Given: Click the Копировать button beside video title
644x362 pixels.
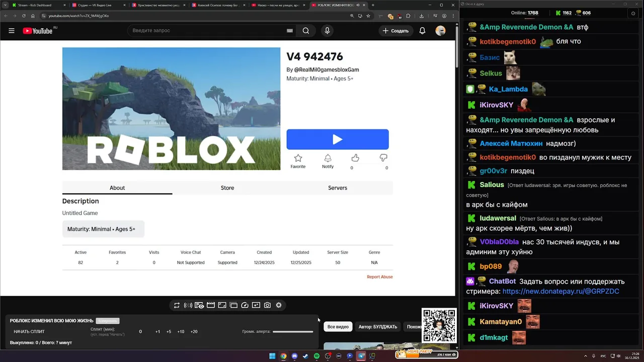Looking at the screenshot, I should tap(108, 321).
